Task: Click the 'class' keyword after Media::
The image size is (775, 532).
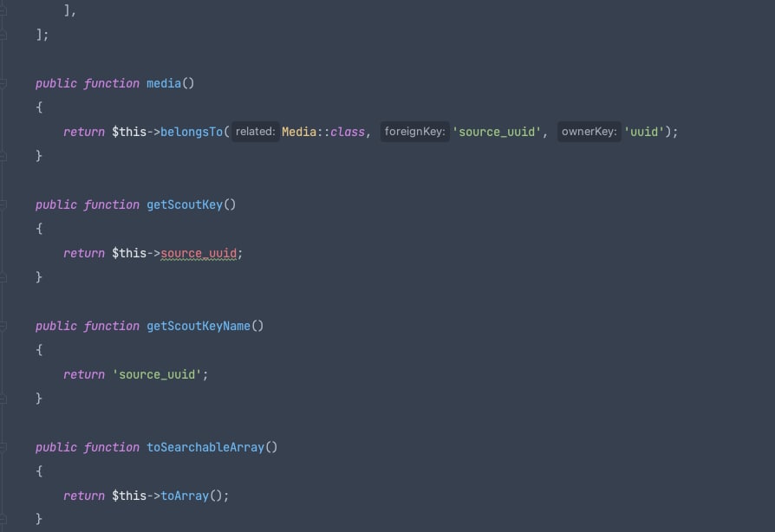Action: coord(348,132)
